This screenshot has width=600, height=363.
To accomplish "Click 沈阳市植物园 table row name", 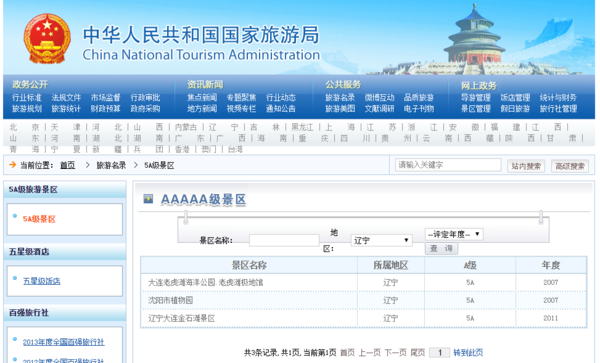I will pos(170,300).
